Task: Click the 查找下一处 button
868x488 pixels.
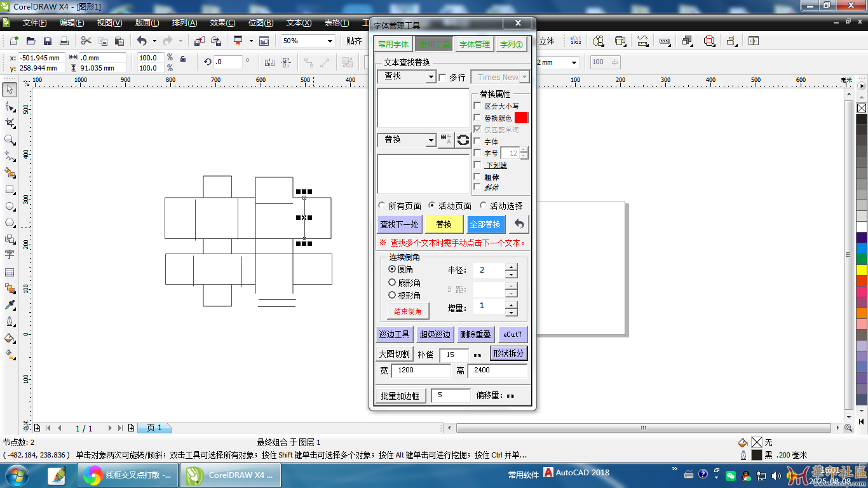Action: (x=399, y=224)
